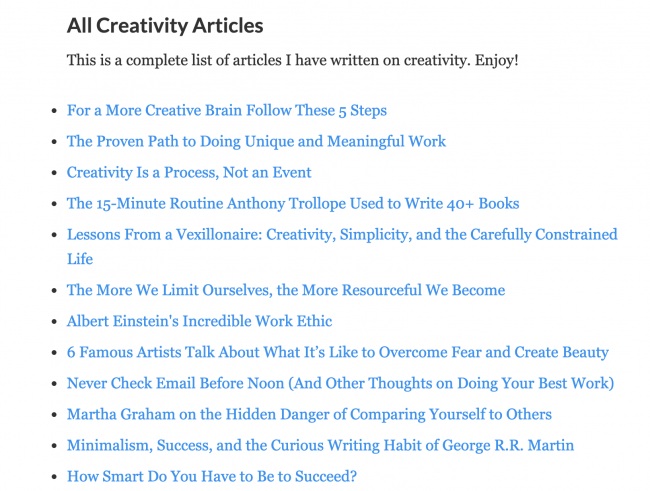Open the Martha Graham article link
This screenshot has width=650, height=491.
click(309, 414)
